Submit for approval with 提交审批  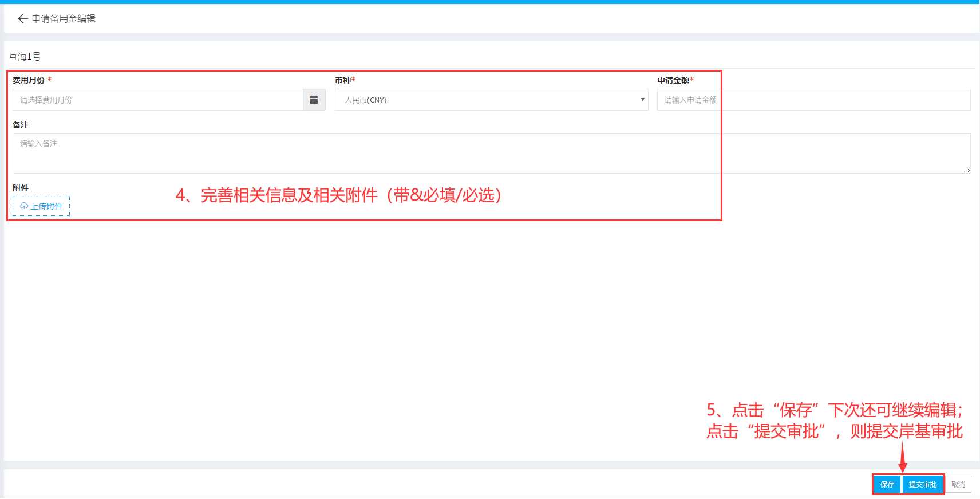[923, 485]
